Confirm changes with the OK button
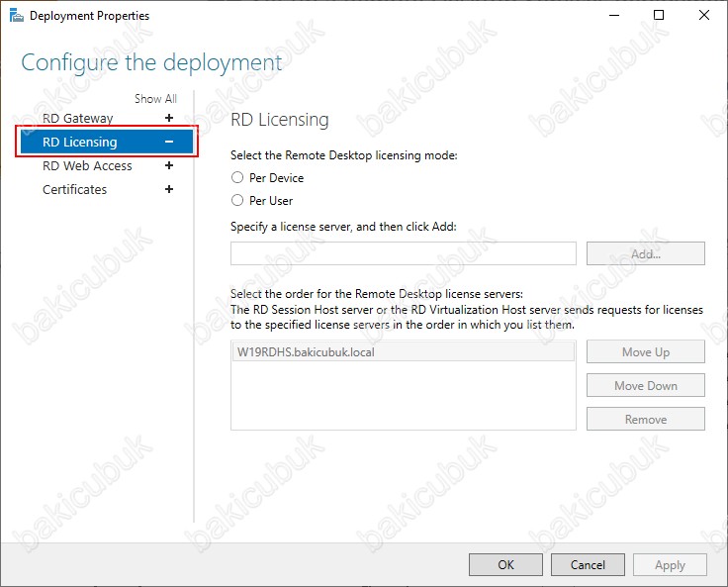This screenshot has height=587, width=728. point(505,564)
